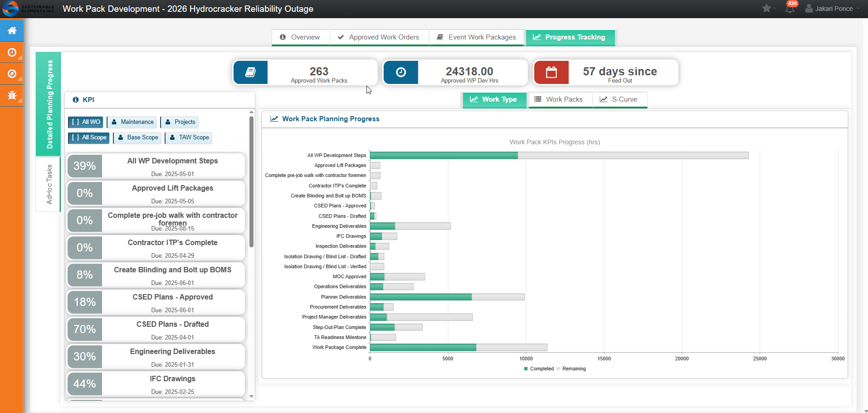Open notifications bell showing 434
This screenshot has width=868, height=413.
[790, 8]
